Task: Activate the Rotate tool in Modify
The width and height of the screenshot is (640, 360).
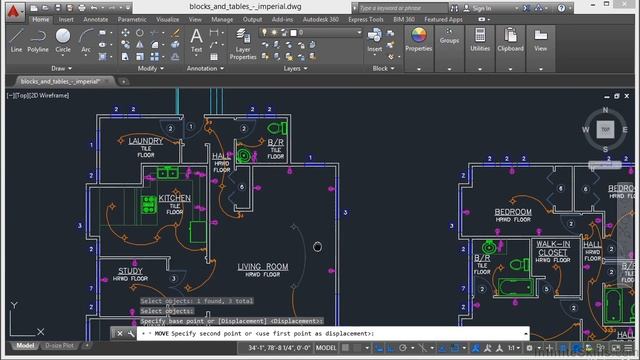Action: tap(140, 32)
